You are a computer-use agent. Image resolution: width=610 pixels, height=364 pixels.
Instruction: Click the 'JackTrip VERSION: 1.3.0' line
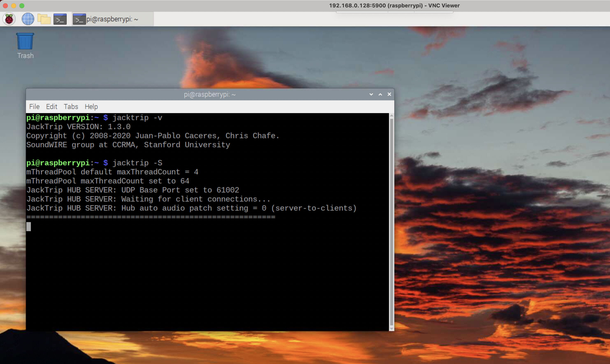pos(79,127)
